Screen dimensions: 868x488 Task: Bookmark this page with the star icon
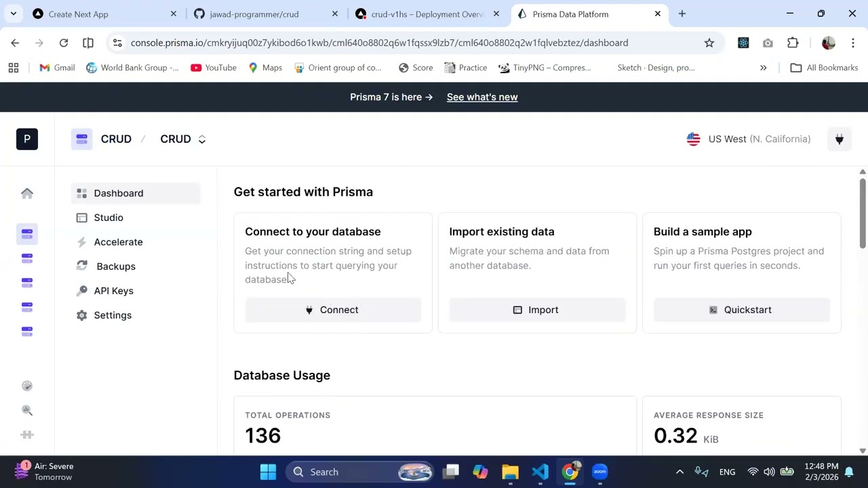point(709,43)
